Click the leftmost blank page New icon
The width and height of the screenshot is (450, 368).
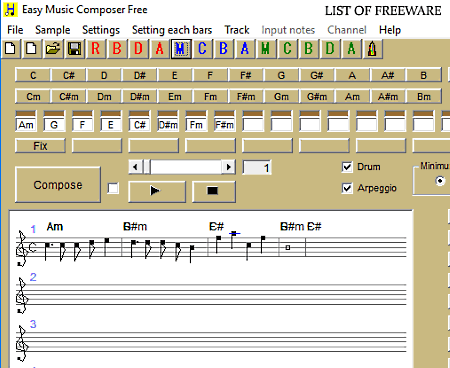[x=10, y=49]
